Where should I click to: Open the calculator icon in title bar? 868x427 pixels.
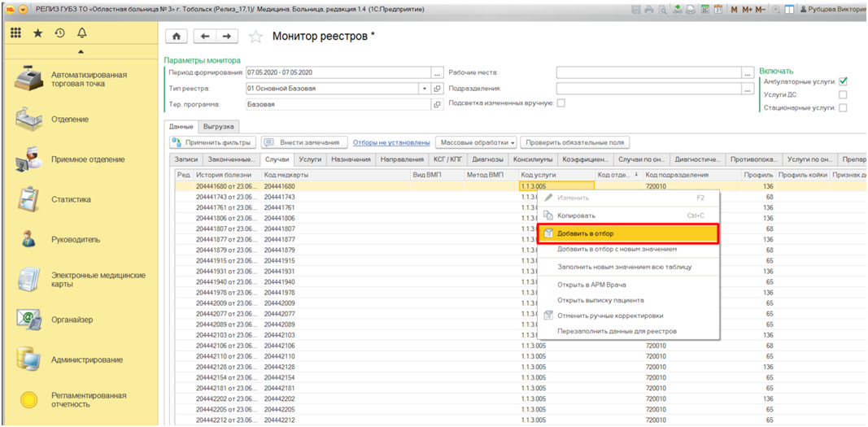[x=706, y=10]
